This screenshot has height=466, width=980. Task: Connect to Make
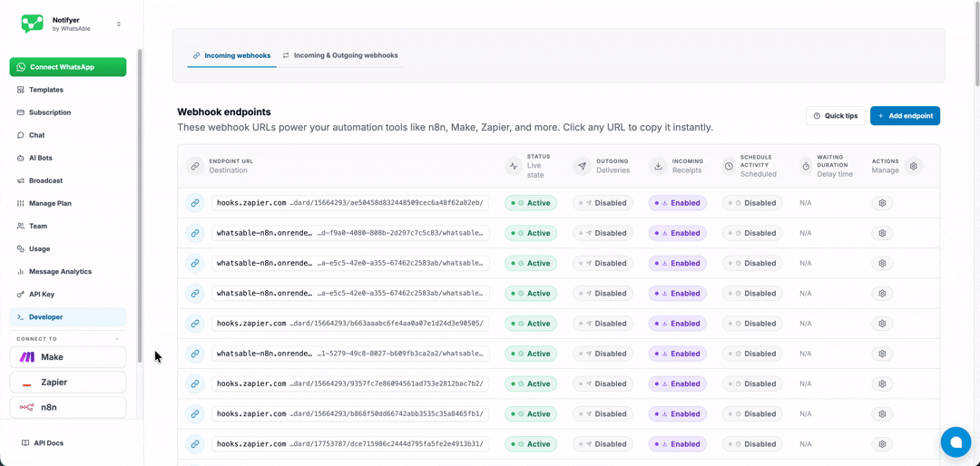[x=68, y=357]
